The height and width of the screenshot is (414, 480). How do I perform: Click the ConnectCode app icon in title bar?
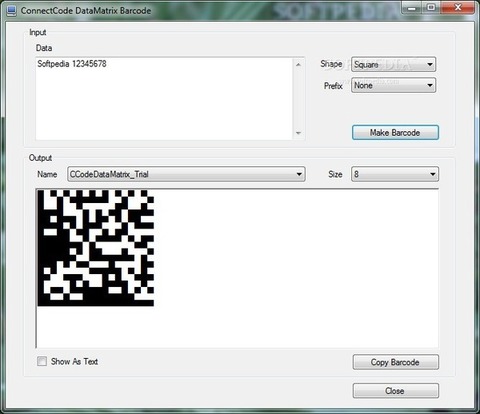click(11, 11)
